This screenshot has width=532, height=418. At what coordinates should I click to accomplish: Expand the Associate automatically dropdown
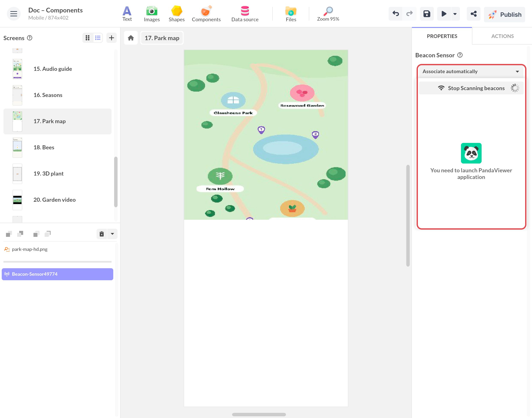(471, 71)
